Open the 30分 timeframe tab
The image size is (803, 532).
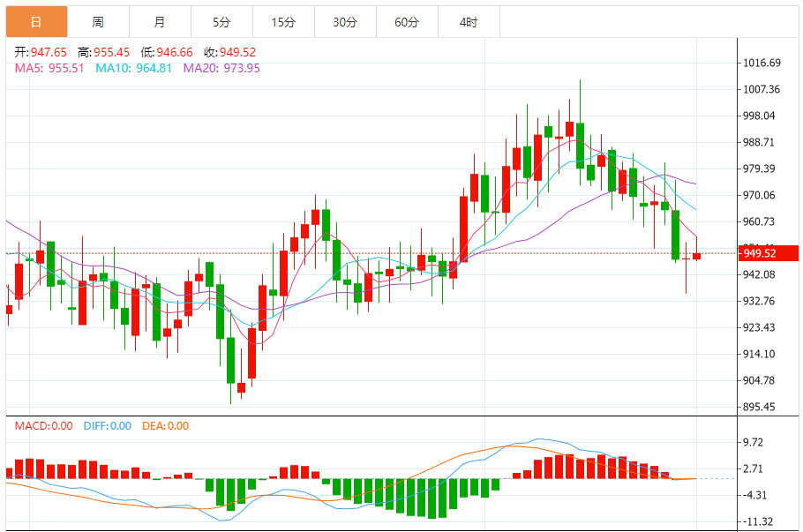[345, 22]
